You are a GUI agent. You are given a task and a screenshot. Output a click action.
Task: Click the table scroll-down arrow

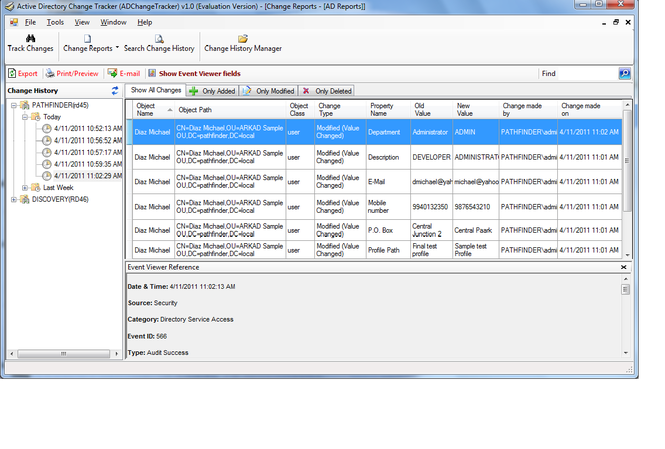pos(627,255)
